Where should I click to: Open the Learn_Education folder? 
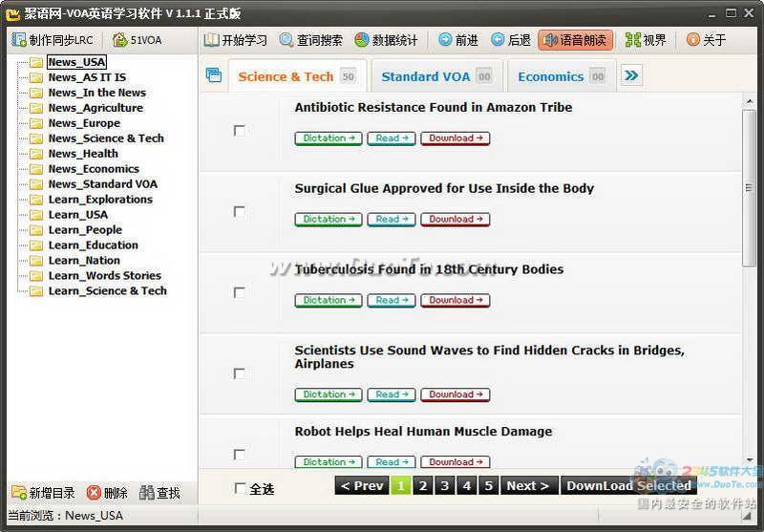coord(93,245)
